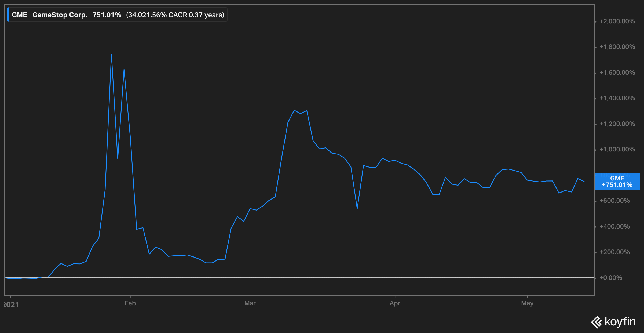Click the GME +751.01% price tag
The height and width of the screenshot is (333, 644).
click(x=617, y=182)
